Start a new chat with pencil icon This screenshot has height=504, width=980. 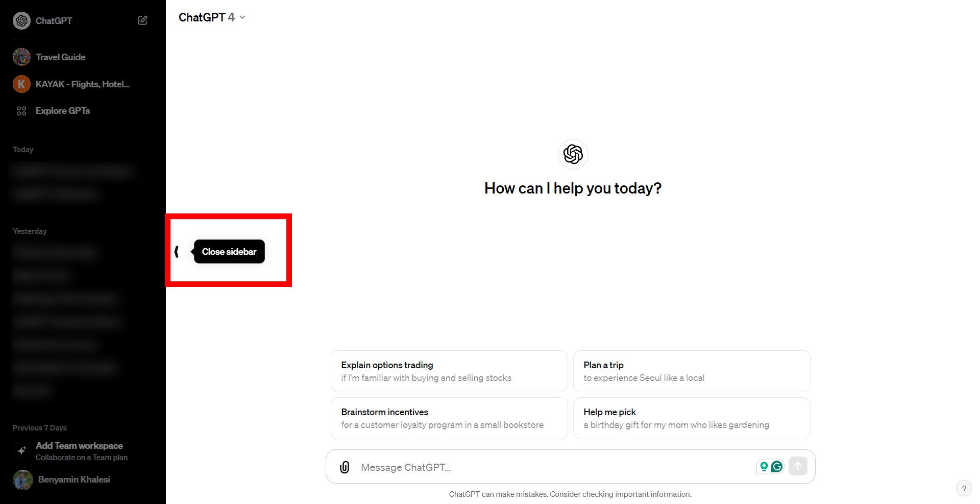click(x=143, y=20)
